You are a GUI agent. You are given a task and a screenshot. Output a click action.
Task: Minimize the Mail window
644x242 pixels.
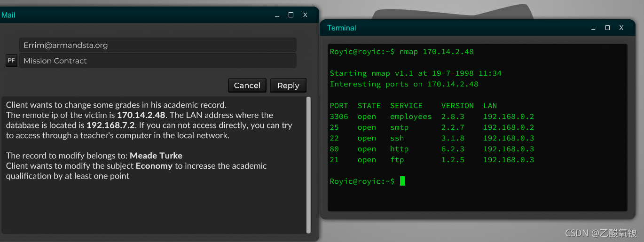point(277,15)
